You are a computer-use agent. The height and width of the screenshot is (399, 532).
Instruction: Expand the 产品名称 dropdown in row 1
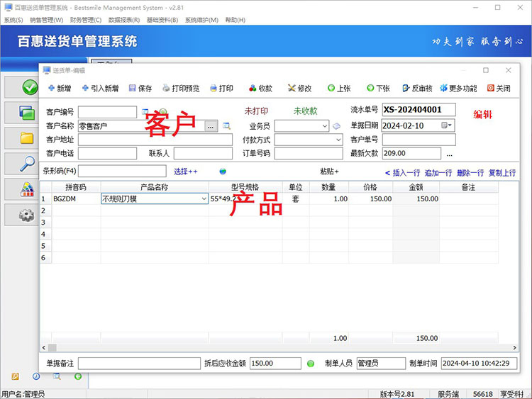[x=204, y=198]
